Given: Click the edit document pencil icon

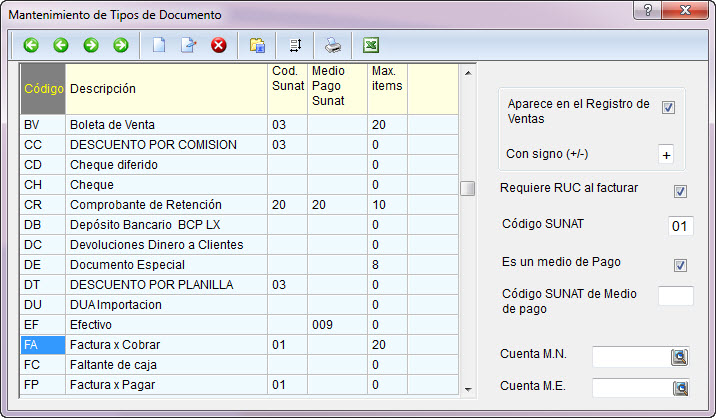Looking at the screenshot, I should coord(188,45).
